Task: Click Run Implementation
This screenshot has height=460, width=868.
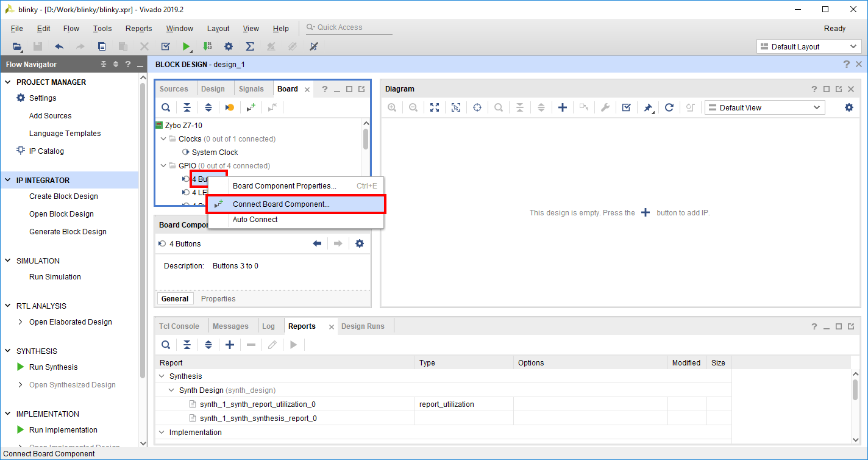Action: coord(63,430)
